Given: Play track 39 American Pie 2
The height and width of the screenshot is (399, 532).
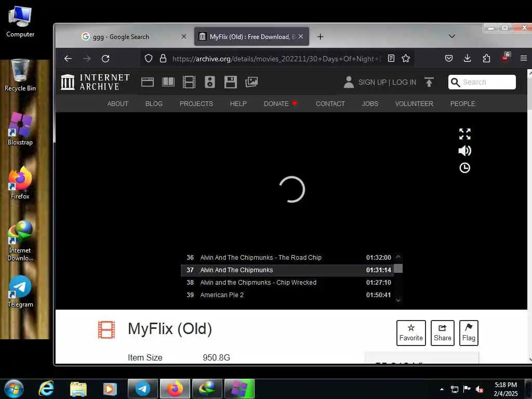Looking at the screenshot, I should tap(288, 295).
